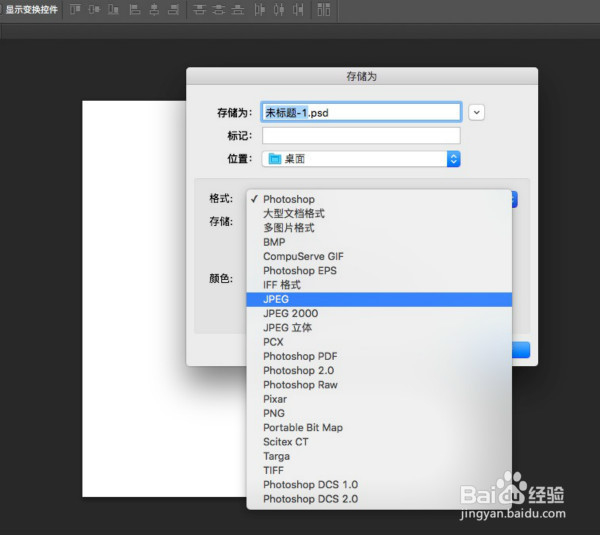Click the Distribute Top Edges icon

coord(199,9)
